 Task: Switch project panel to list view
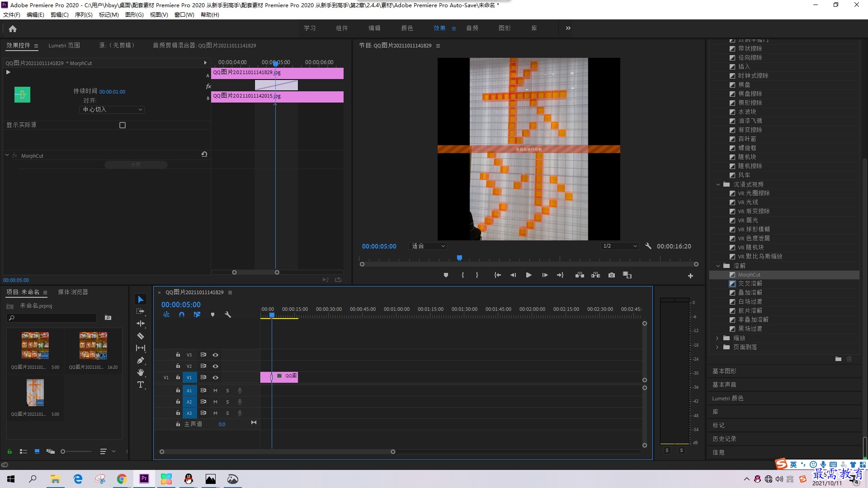tap(24, 451)
